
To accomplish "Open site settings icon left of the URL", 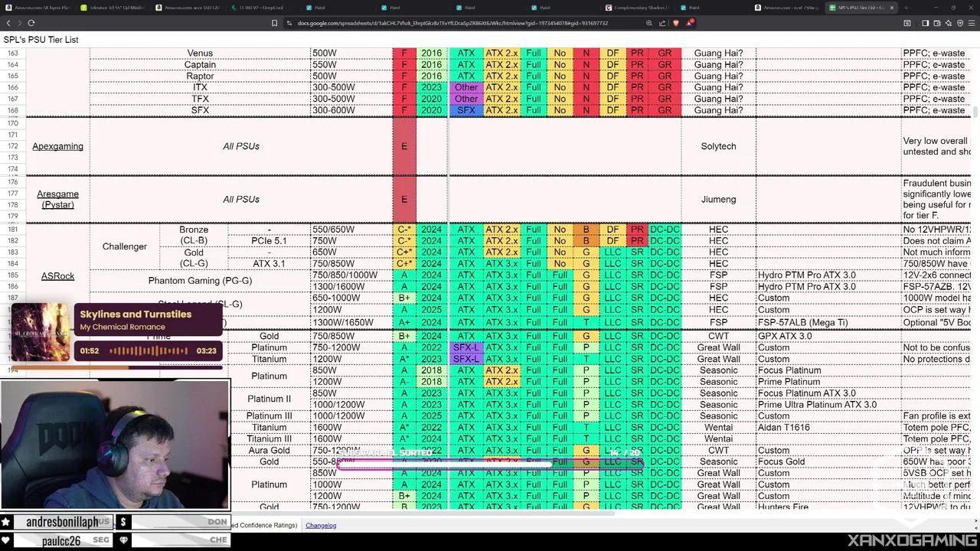I will click(x=289, y=23).
